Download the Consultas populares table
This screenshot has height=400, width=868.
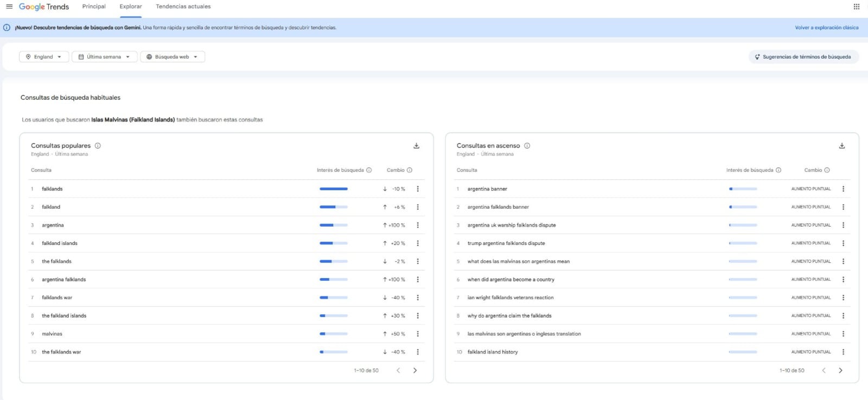point(417,146)
